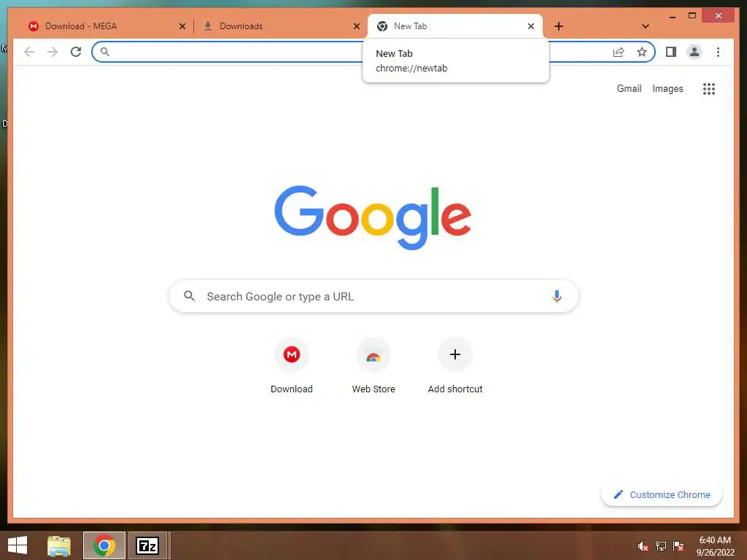
Task: Open 7-Zip from taskbar
Action: pos(147,545)
